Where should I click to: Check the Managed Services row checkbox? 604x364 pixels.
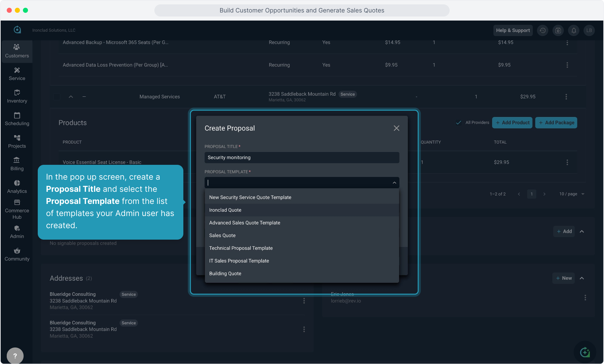pyautogui.click(x=57, y=97)
